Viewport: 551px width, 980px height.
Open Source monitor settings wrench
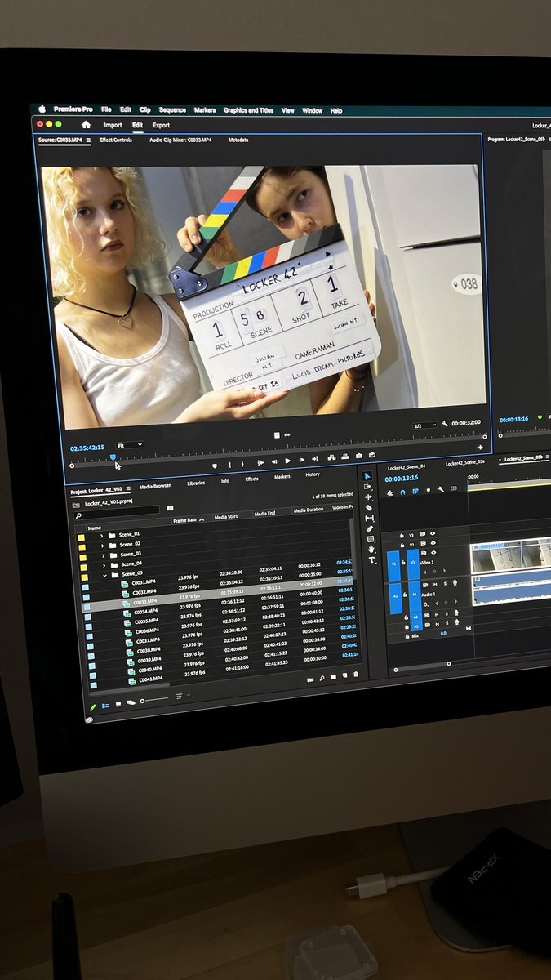pyautogui.click(x=445, y=425)
